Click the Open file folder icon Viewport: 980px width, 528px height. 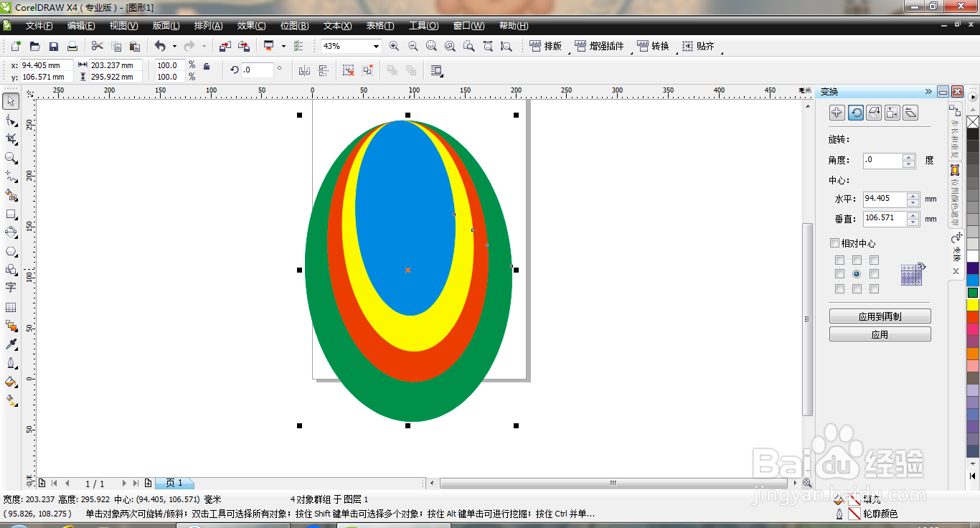click(x=34, y=46)
